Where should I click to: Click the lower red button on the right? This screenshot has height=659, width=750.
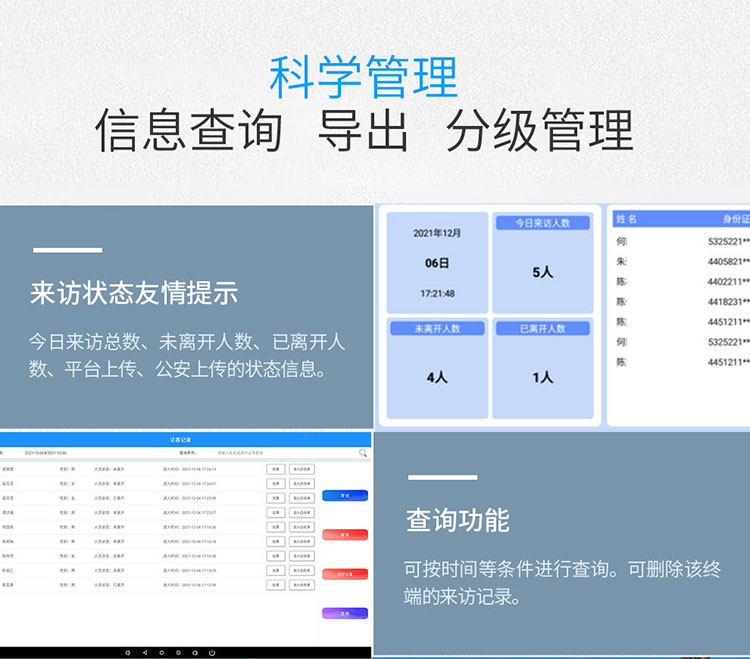pyautogui.click(x=345, y=574)
